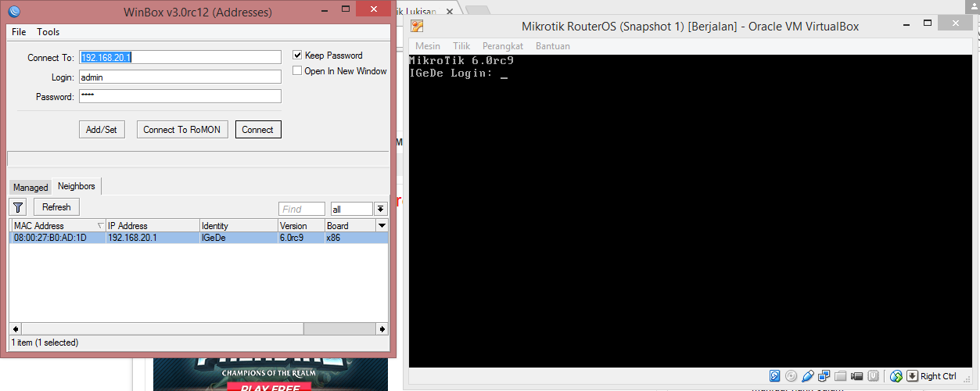
Task: Click the Login field containing admin
Action: point(180,77)
